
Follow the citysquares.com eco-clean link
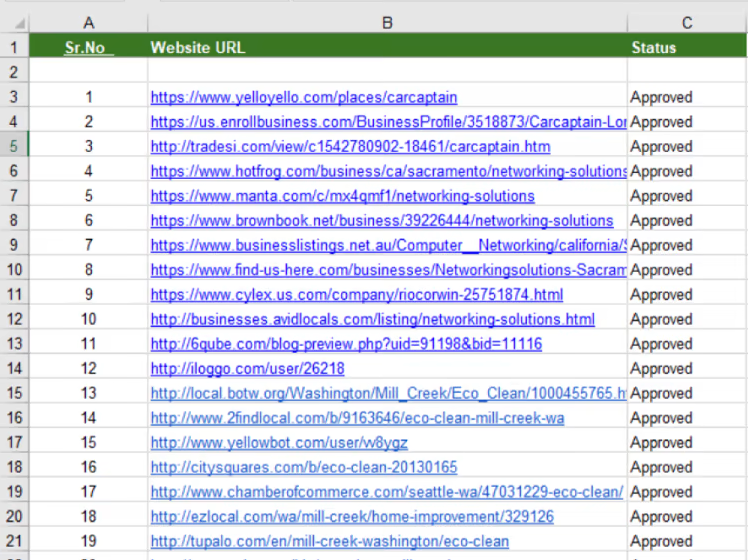coord(304,467)
